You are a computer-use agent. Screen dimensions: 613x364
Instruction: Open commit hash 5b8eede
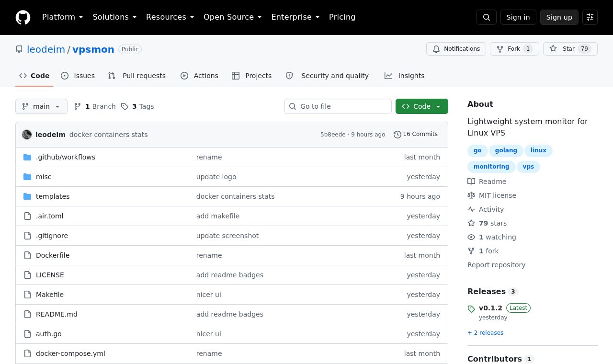pyautogui.click(x=333, y=135)
